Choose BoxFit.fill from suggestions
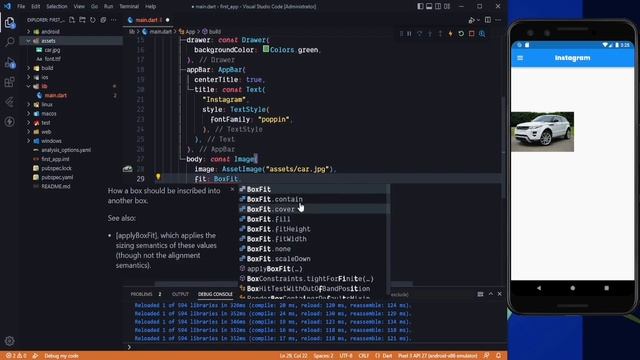 (314, 219)
